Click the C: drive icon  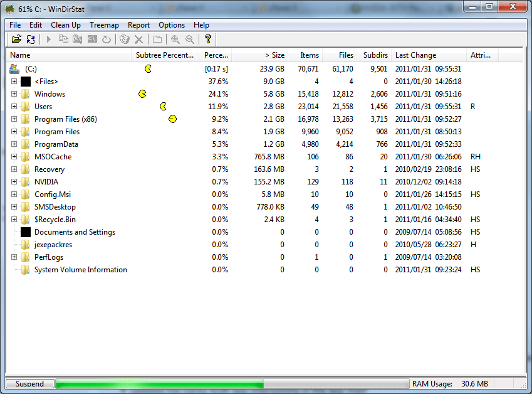[x=14, y=69]
